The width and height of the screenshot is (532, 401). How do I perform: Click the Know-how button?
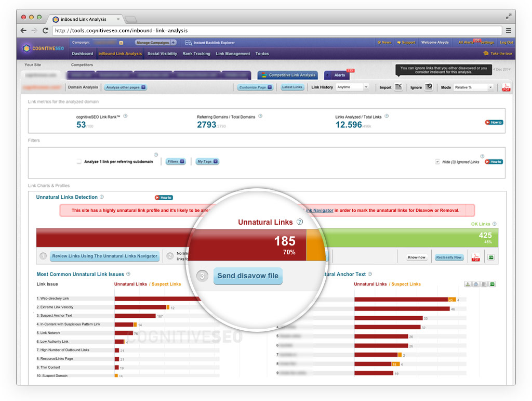click(x=416, y=257)
